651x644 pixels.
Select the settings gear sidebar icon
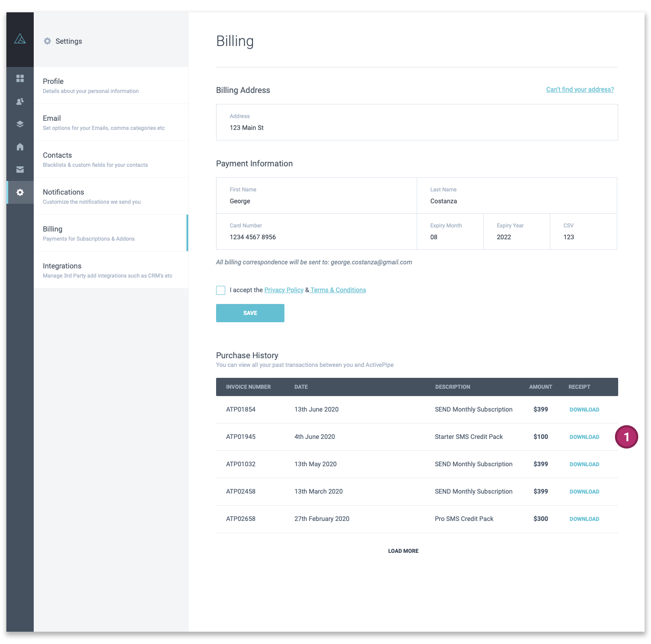(x=20, y=192)
